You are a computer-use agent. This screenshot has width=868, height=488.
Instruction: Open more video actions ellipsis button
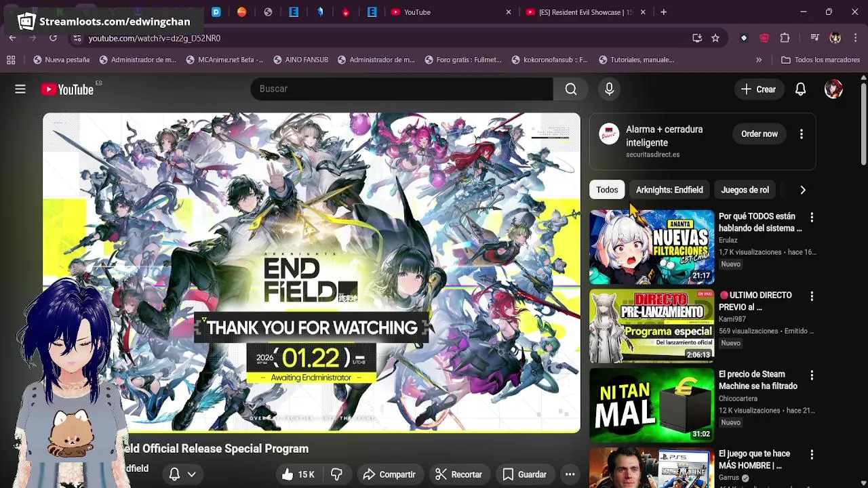(570, 474)
